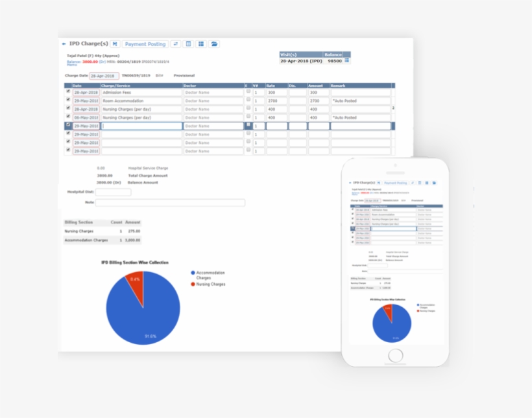Click the blue Accommodation Charges legend swatch
532x418 pixels.
tap(193, 273)
